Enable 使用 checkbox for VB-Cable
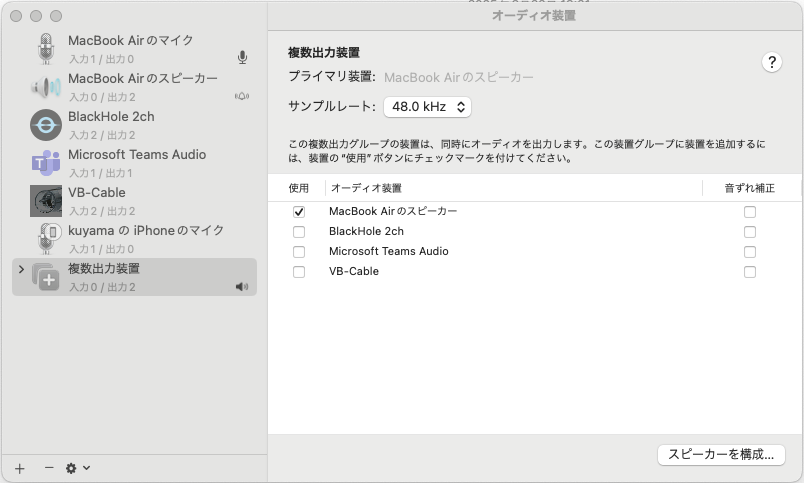Viewport: 804px width, 483px height. [299, 272]
